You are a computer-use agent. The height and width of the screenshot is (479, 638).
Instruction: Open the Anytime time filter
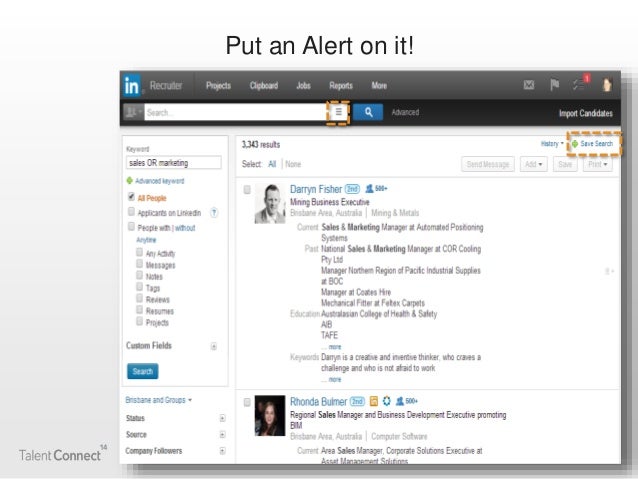[x=146, y=240]
